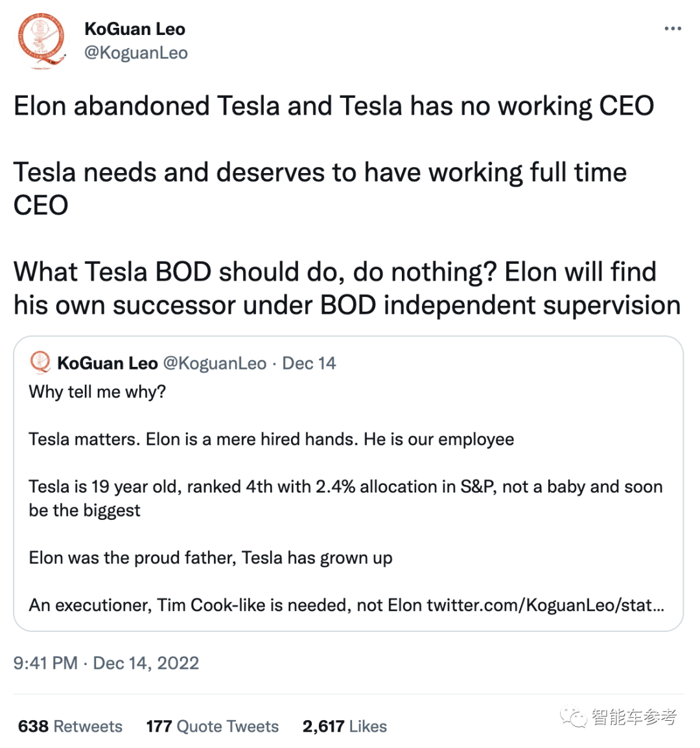Image resolution: width=700 pixels, height=748 pixels.
Task: Click the "Elon abandoned Tesla" tweet line
Action: pyautogui.click(x=334, y=106)
